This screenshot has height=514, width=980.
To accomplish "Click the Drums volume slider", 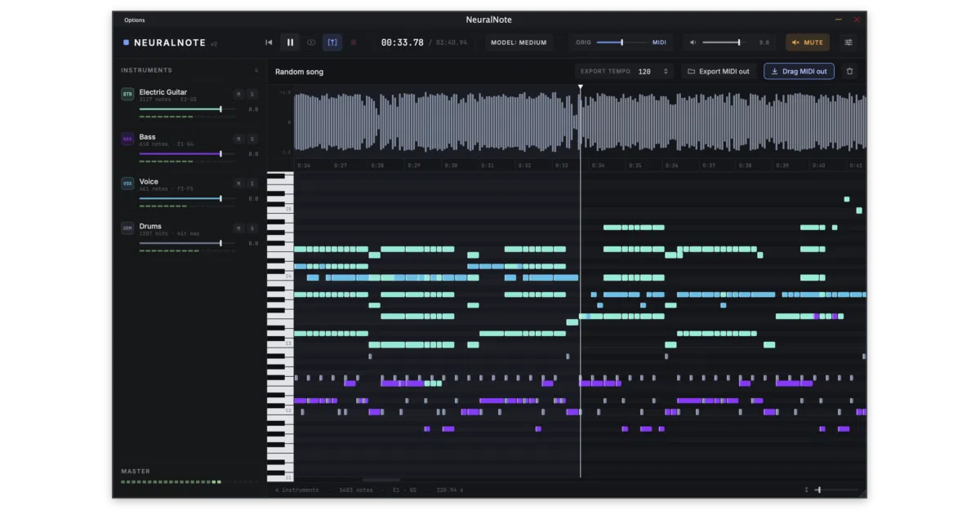I will 187,243.
